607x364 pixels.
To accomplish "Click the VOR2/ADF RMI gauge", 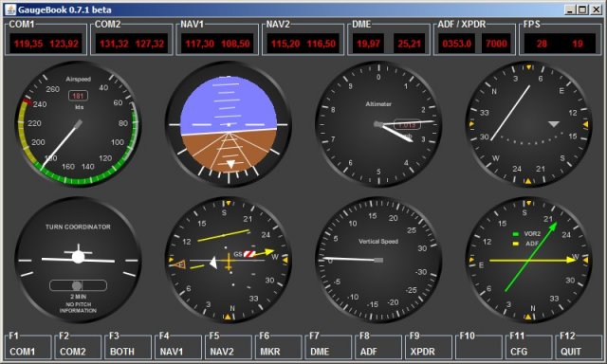I will click(x=528, y=261).
